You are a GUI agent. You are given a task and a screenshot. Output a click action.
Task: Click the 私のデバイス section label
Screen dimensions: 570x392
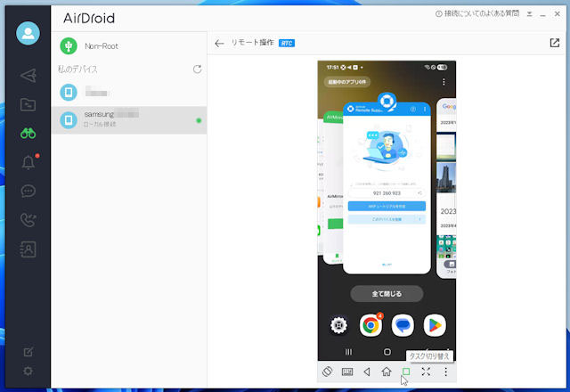click(77, 69)
